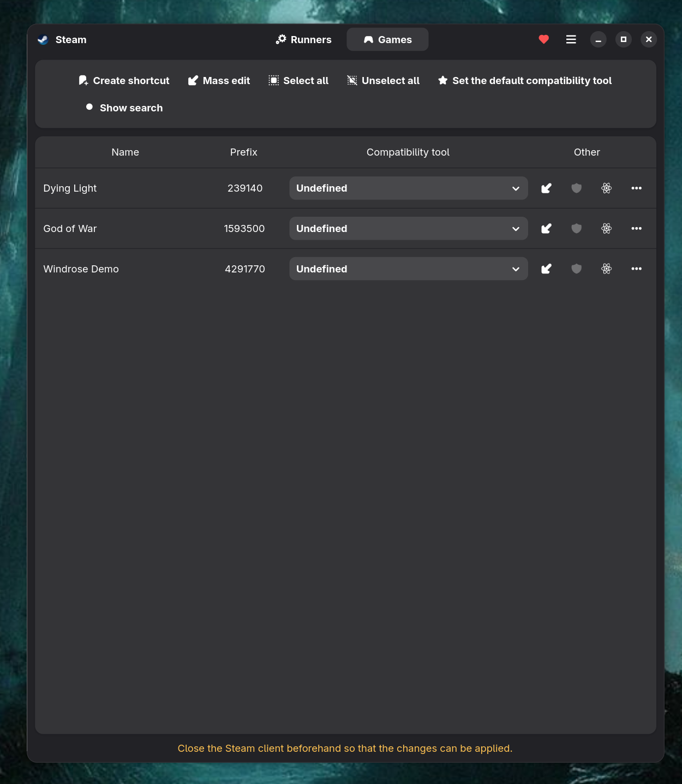The image size is (682, 784).
Task: Expand God of War compatibility tool dropdown
Action: click(x=408, y=229)
